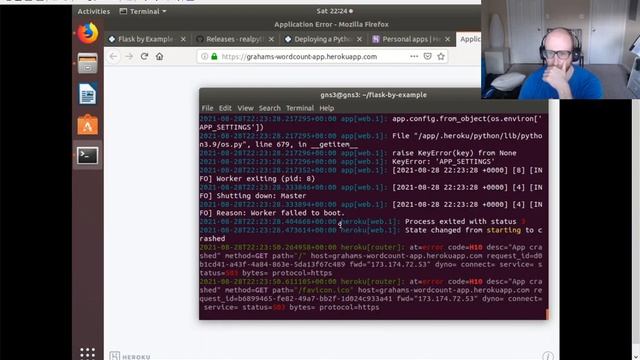Screen dimensions: 640x360
Task: Show Applications grid in the dock
Action: click(88, 353)
